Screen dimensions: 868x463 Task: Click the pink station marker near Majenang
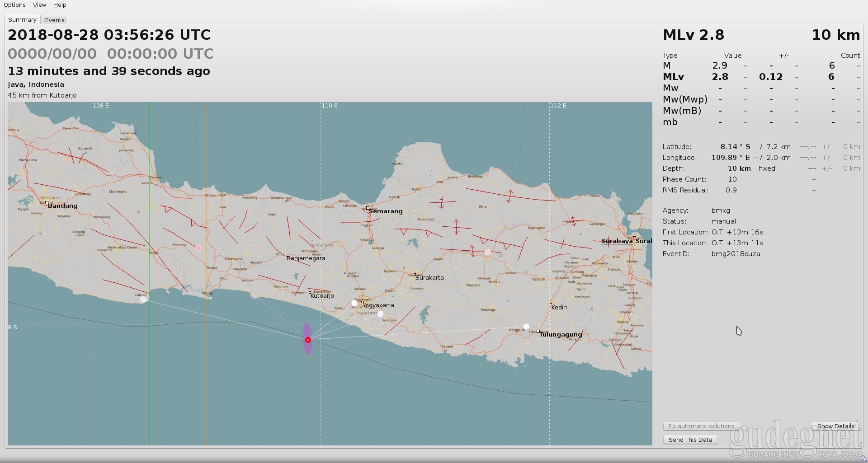tap(198, 248)
